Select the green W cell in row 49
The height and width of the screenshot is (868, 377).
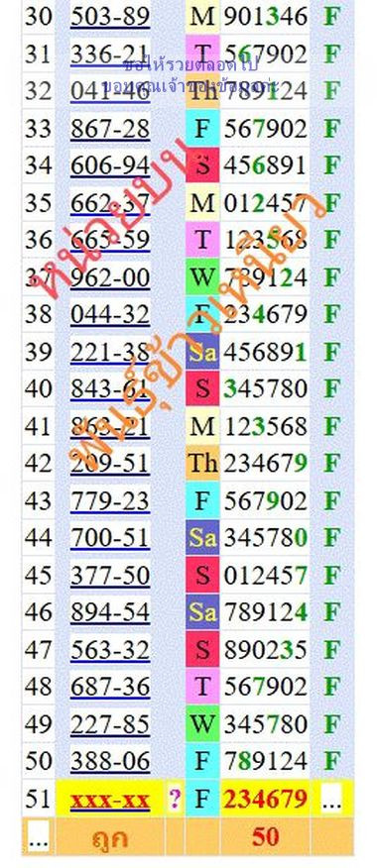(202, 724)
